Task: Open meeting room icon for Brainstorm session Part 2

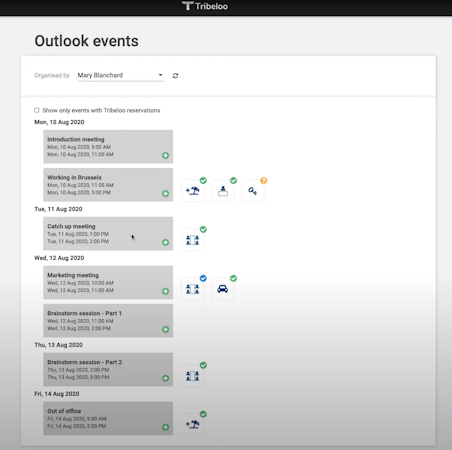Action: [x=193, y=376]
